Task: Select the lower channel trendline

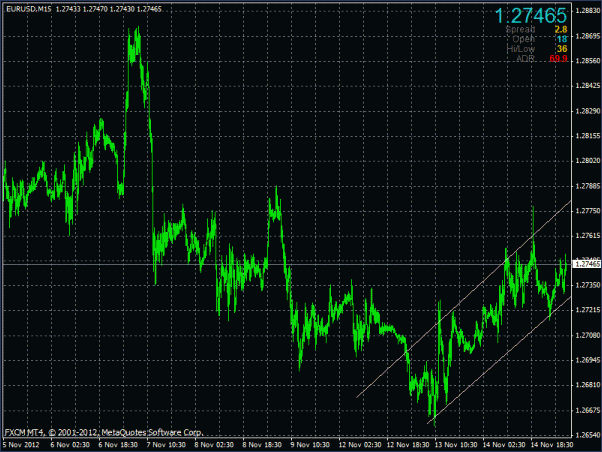Action: [499, 360]
